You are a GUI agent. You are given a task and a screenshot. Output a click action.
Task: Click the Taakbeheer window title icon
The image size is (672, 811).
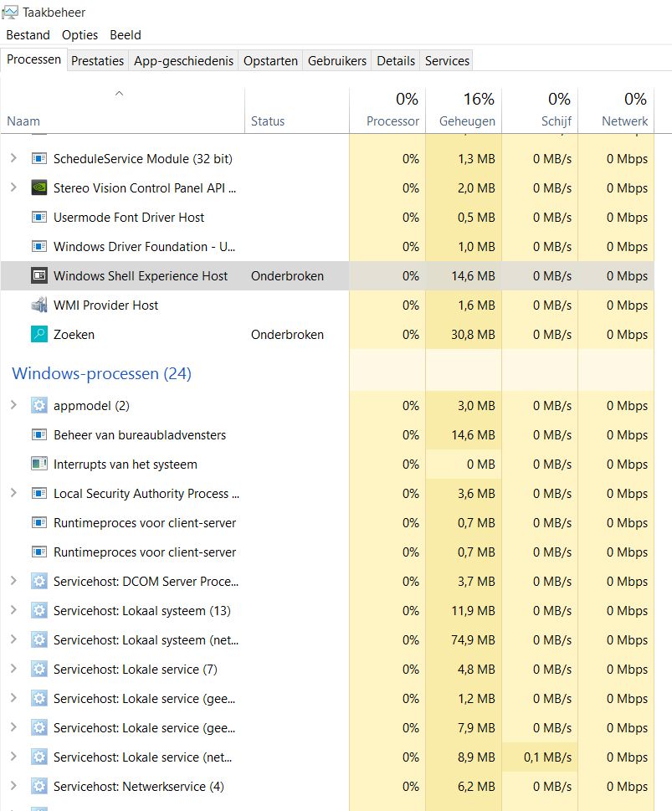(10, 12)
